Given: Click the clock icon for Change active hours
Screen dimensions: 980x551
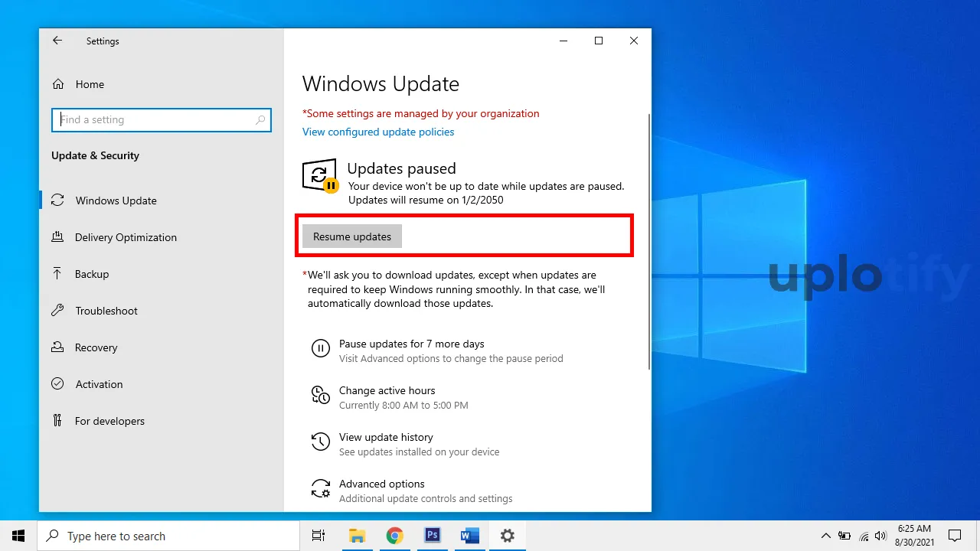Looking at the screenshot, I should pos(320,396).
